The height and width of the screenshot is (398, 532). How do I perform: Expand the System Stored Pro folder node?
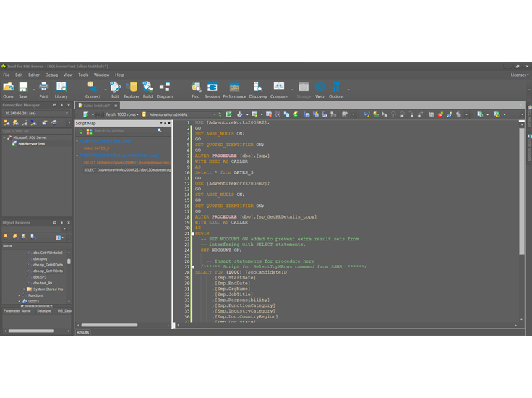click(24, 289)
